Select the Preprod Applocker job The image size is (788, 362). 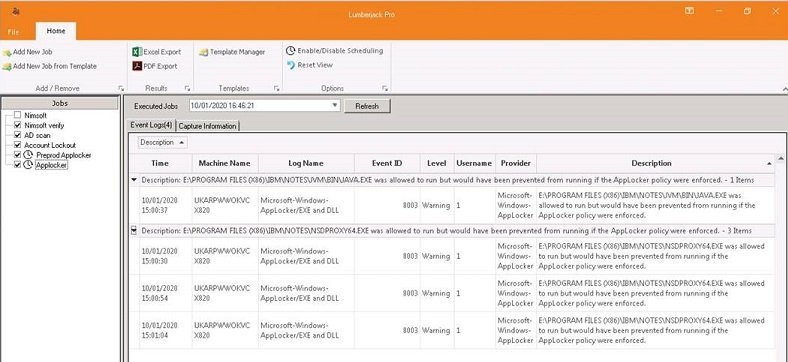[x=63, y=155]
